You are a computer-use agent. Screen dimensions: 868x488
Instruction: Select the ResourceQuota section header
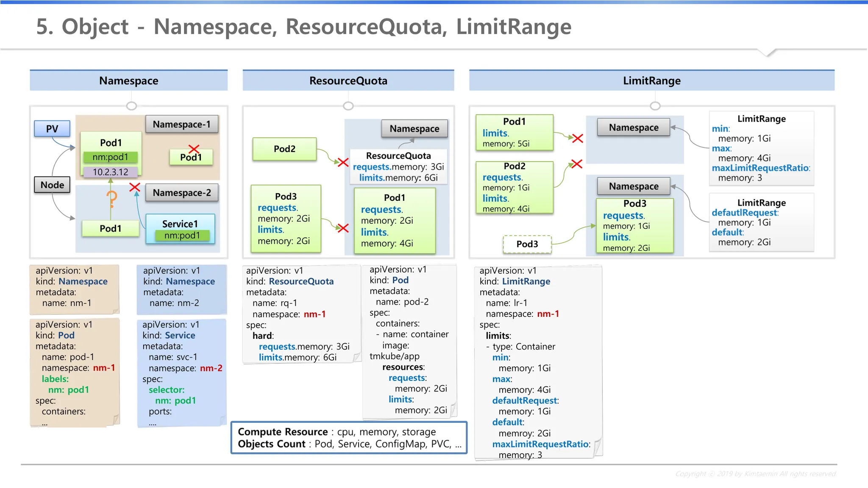pyautogui.click(x=348, y=80)
